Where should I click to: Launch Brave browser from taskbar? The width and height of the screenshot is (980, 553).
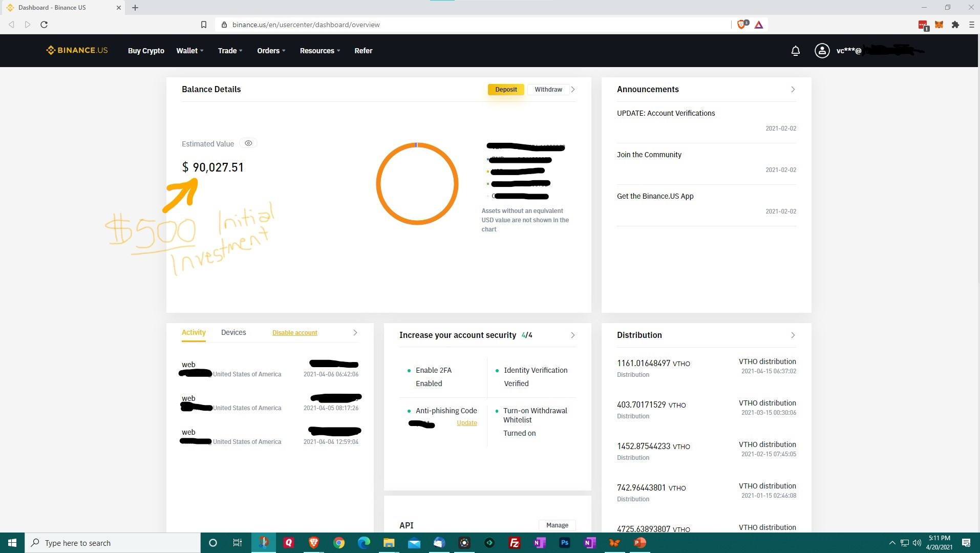tap(313, 543)
